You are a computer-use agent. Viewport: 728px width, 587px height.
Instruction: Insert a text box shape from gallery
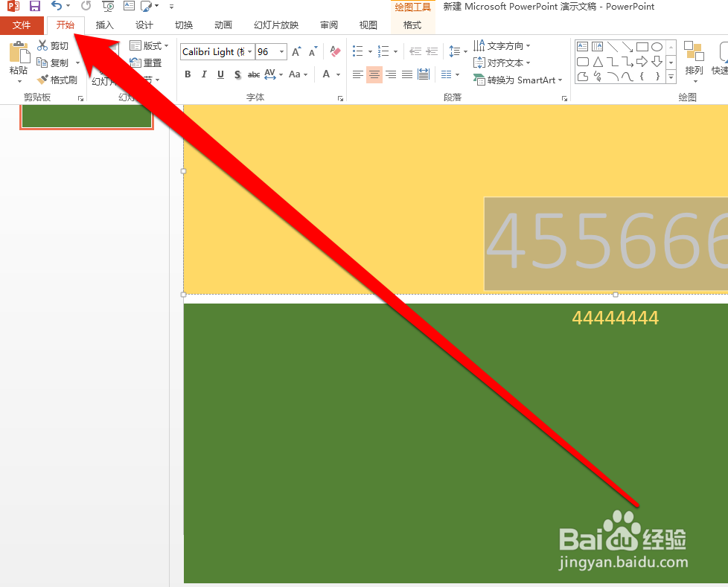(x=582, y=47)
